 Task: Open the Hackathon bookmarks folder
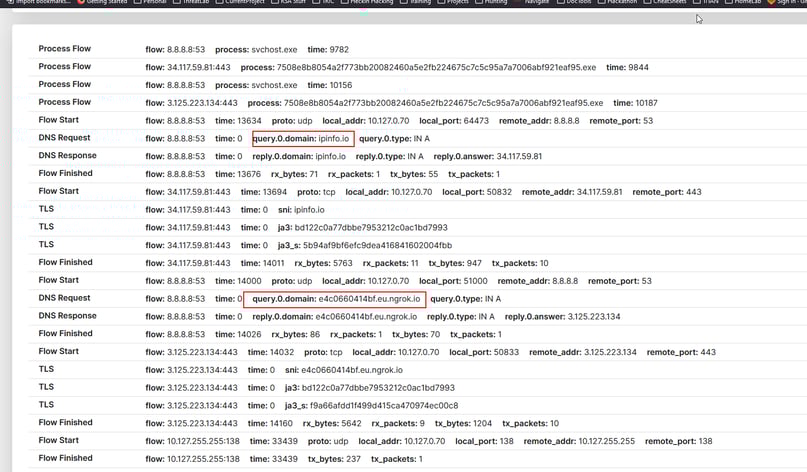click(x=617, y=3)
